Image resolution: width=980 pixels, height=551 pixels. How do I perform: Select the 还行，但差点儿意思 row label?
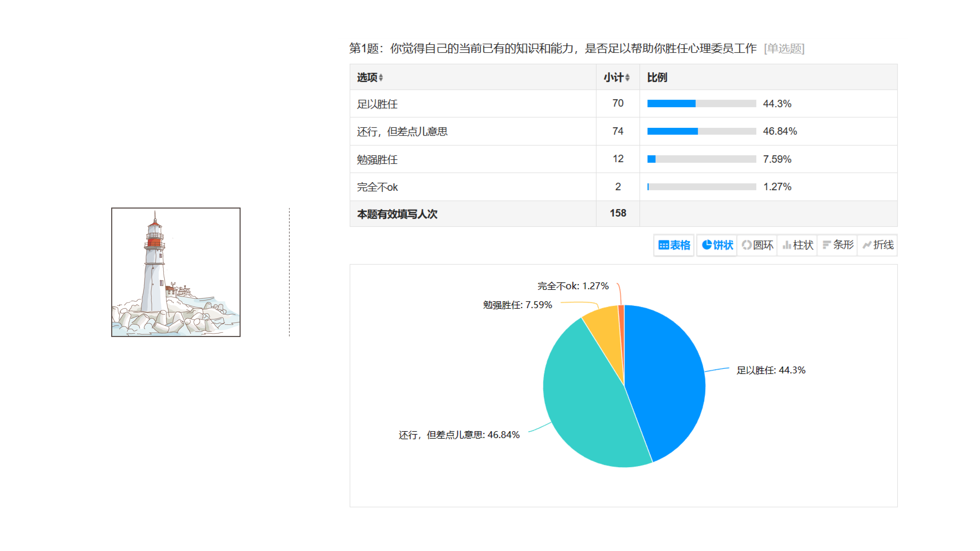point(402,132)
